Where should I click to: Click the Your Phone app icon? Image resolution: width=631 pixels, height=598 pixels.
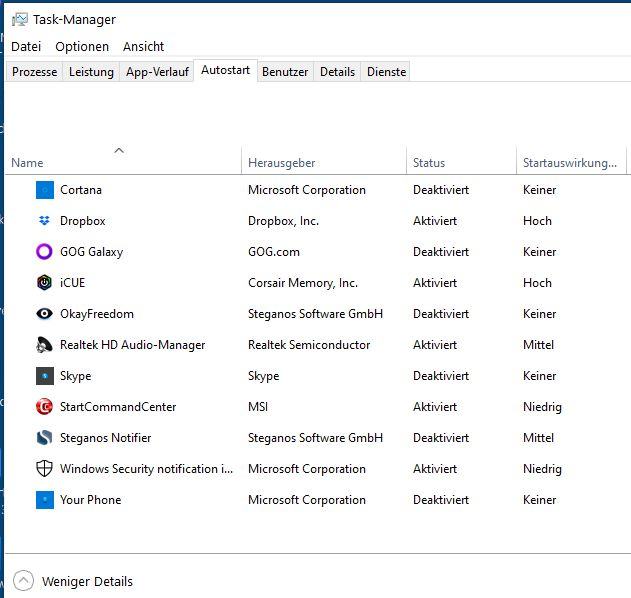coord(45,500)
